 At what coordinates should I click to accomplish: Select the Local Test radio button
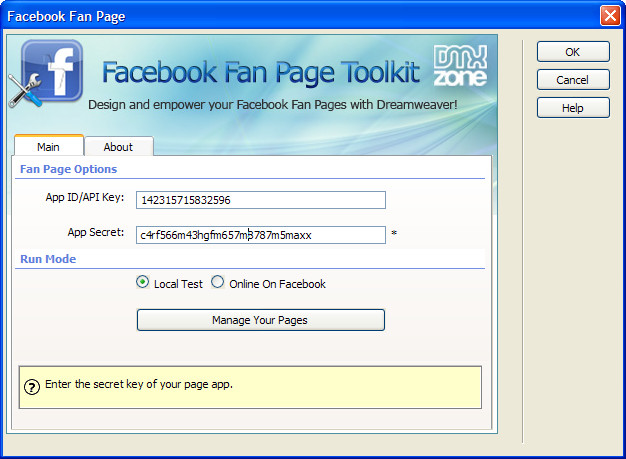click(x=143, y=282)
